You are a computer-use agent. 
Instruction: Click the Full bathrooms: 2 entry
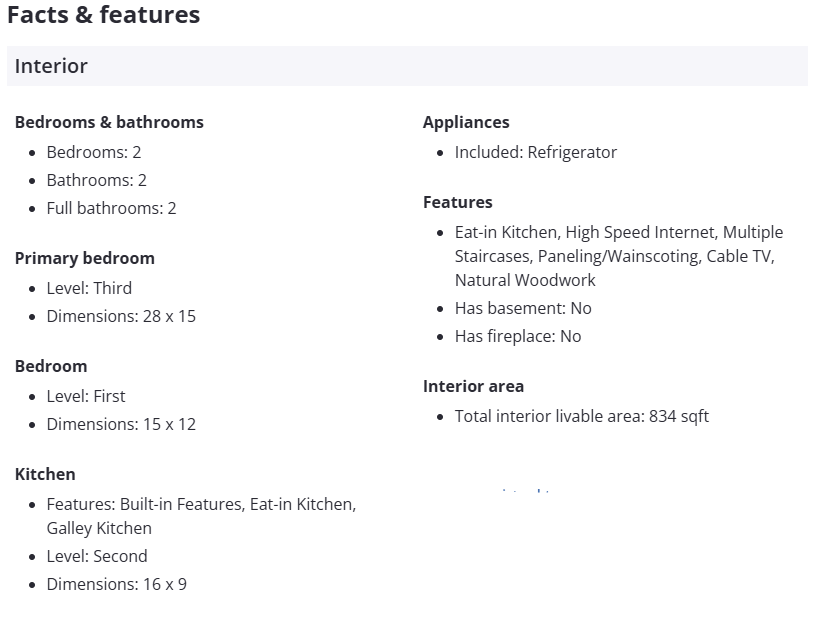(111, 208)
